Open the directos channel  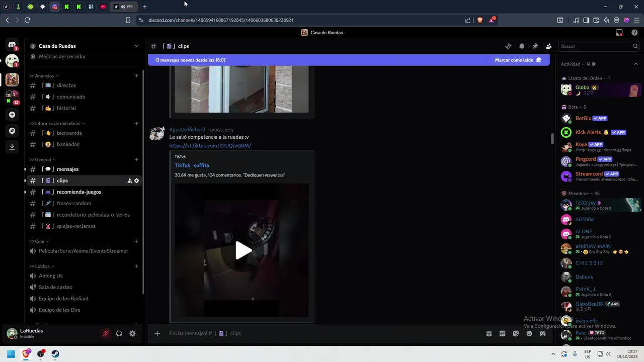coord(84,85)
